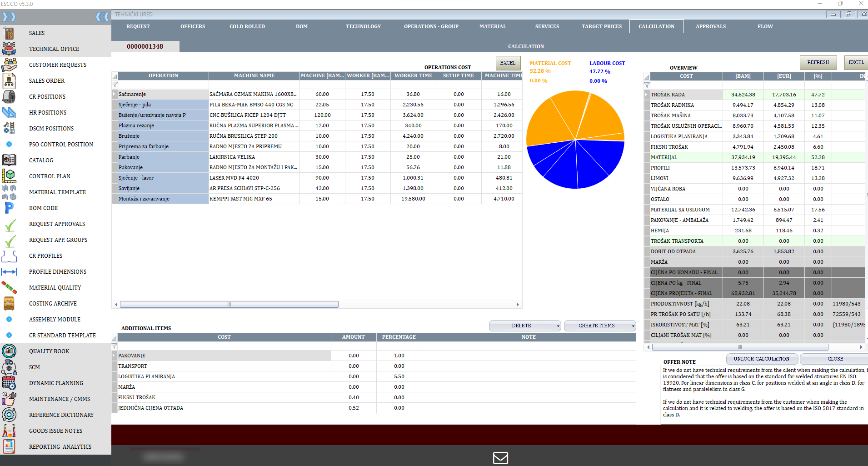Screen dimensions: 868x466
Task: Open the Quality Book icon
Action: coord(9,351)
